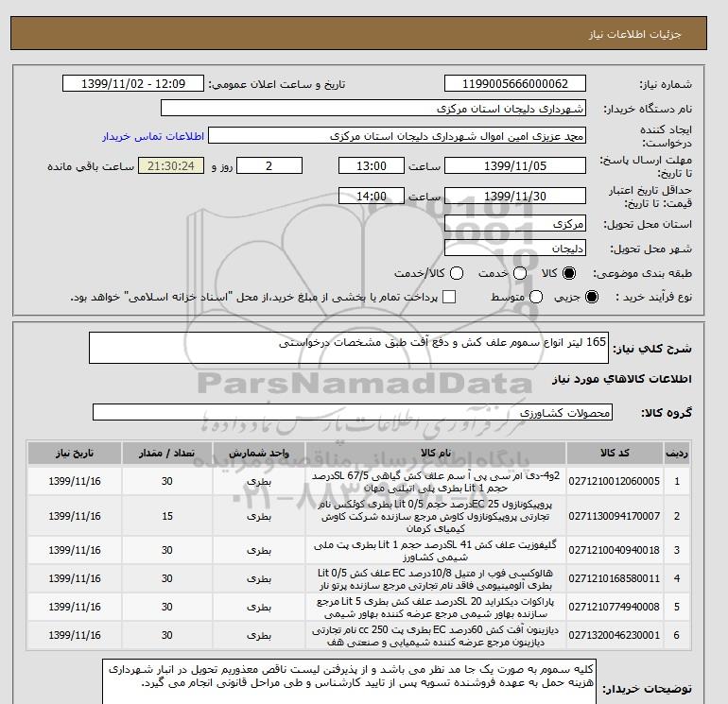728x704 pixels.
Task: Click product code 0271210012060005
Action: pos(615,481)
